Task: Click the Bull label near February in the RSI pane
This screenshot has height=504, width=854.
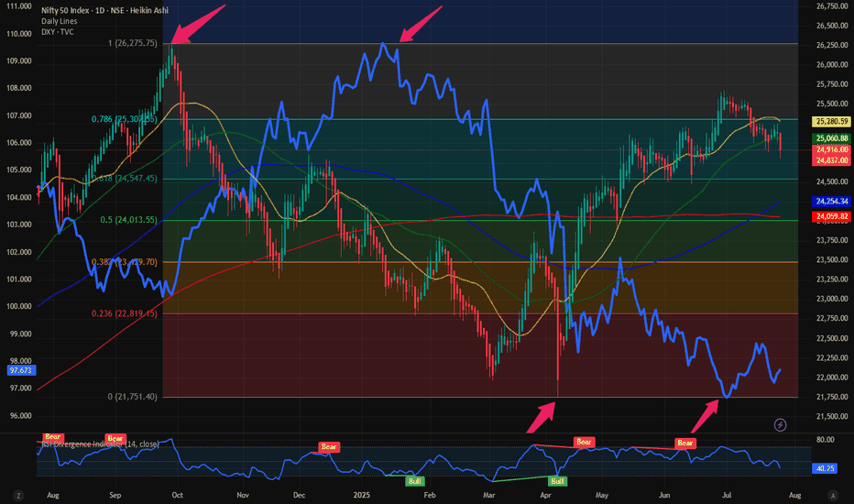Action: coord(415,481)
